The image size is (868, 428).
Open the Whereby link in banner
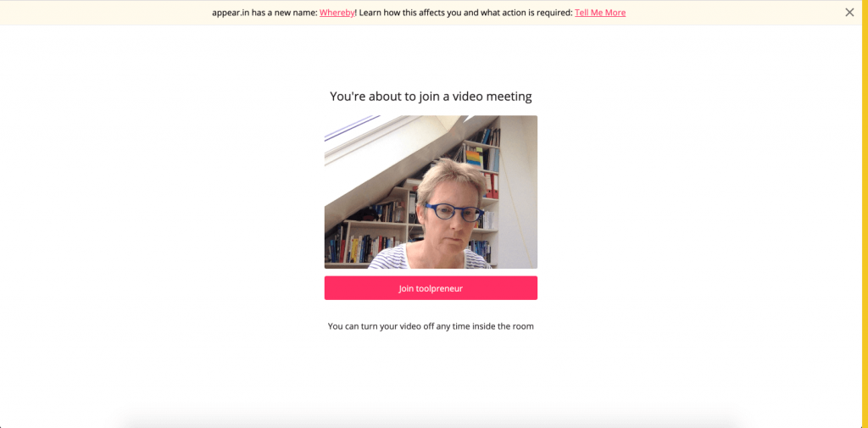pyautogui.click(x=337, y=13)
